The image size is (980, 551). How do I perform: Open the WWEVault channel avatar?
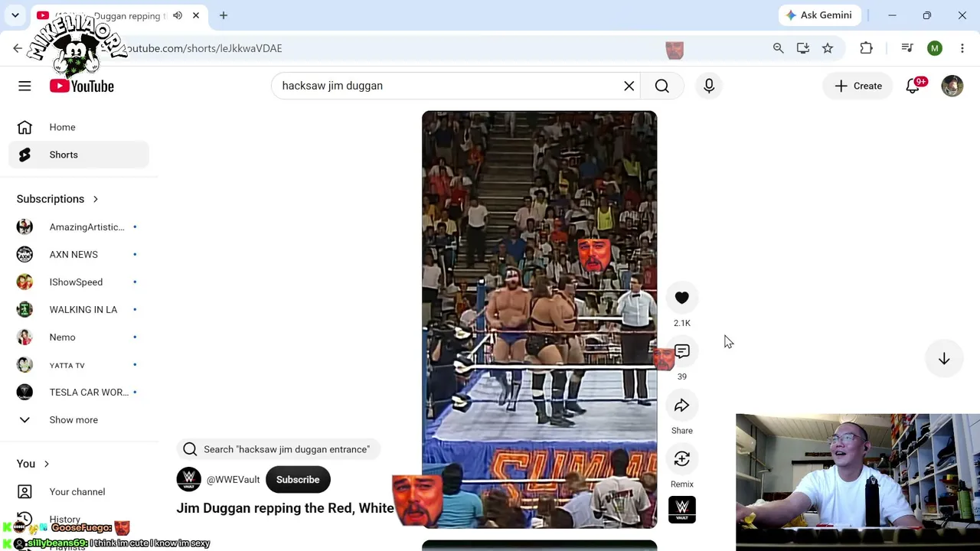[x=188, y=479]
